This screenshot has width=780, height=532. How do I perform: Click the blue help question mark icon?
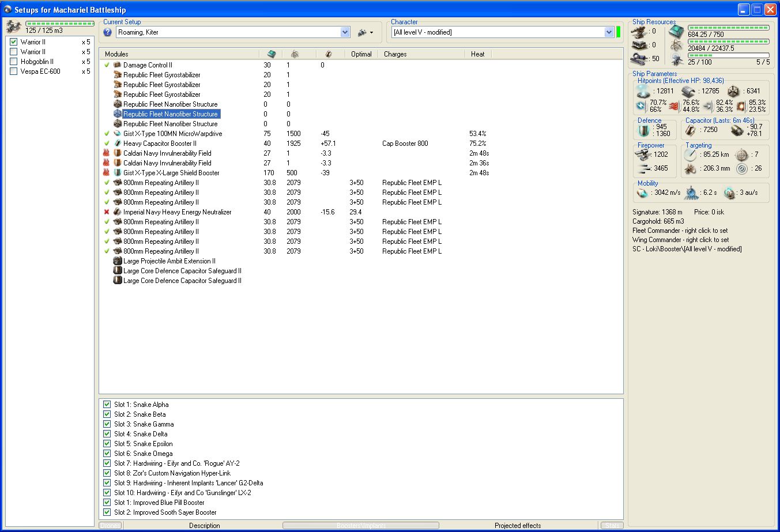(x=107, y=32)
